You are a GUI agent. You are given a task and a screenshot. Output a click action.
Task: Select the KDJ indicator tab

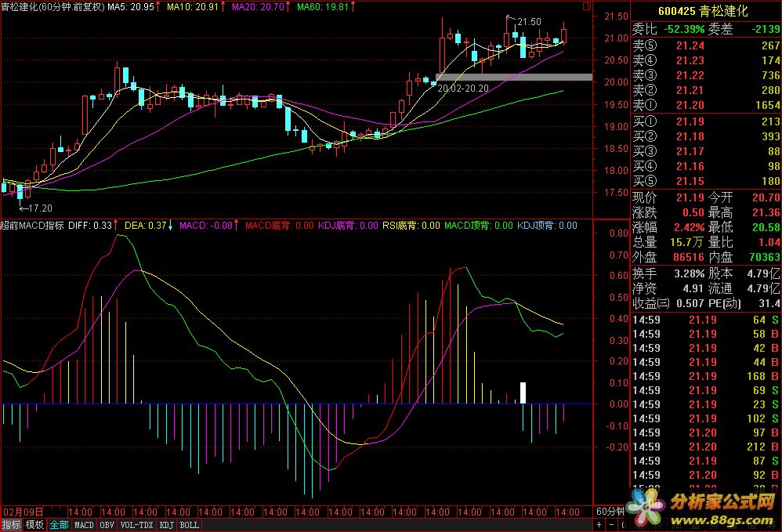pos(167,524)
